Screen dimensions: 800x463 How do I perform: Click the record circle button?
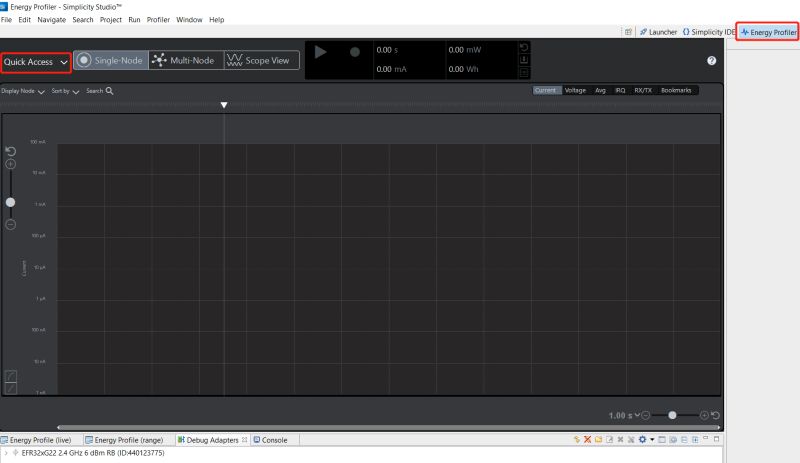(x=355, y=52)
